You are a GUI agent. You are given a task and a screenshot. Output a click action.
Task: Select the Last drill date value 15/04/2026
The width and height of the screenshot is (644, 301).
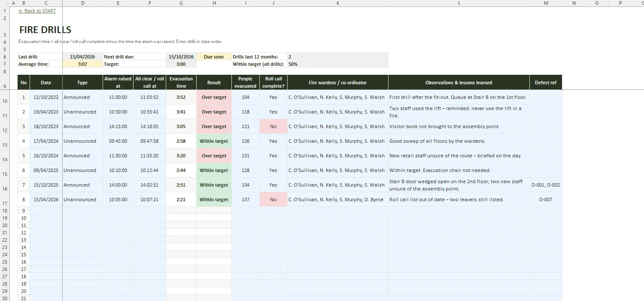click(x=82, y=57)
